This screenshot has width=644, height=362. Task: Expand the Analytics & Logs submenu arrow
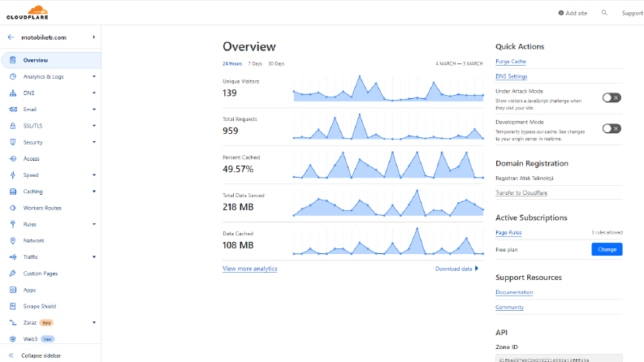pyautogui.click(x=94, y=76)
